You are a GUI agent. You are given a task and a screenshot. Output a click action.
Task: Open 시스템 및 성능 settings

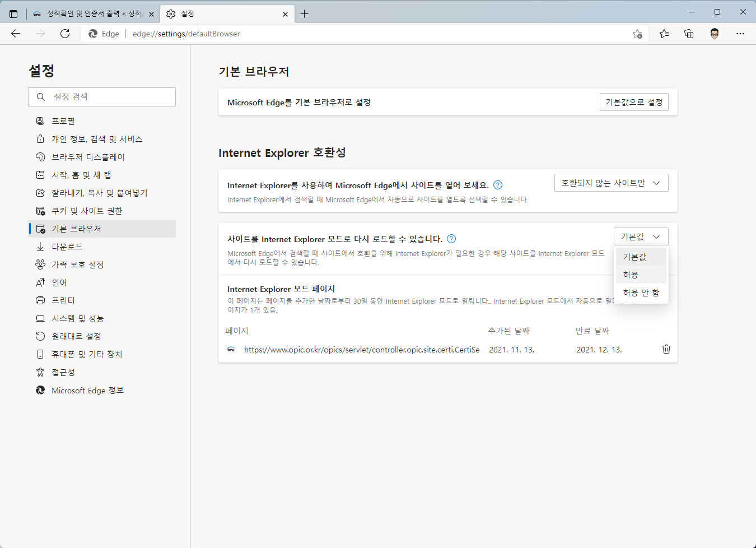pos(102,318)
